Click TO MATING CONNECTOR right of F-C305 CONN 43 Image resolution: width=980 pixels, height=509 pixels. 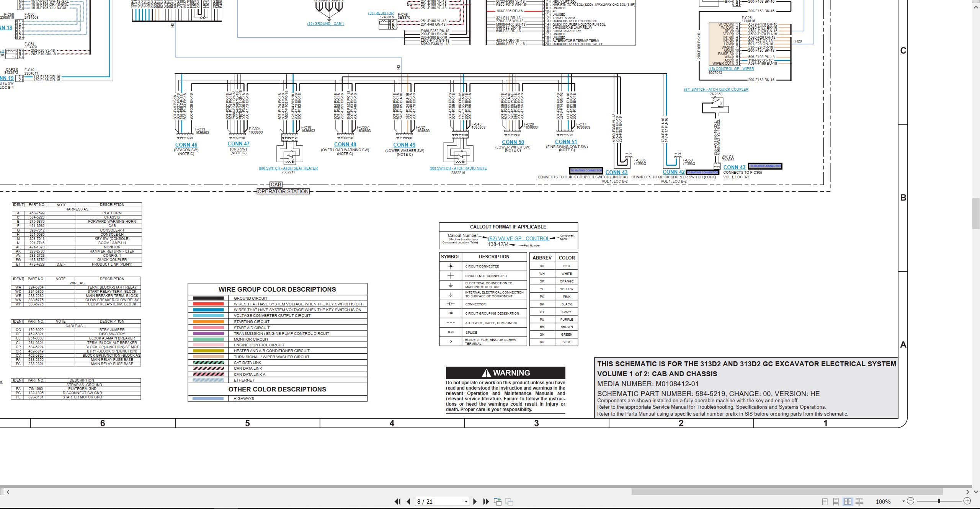(765, 166)
